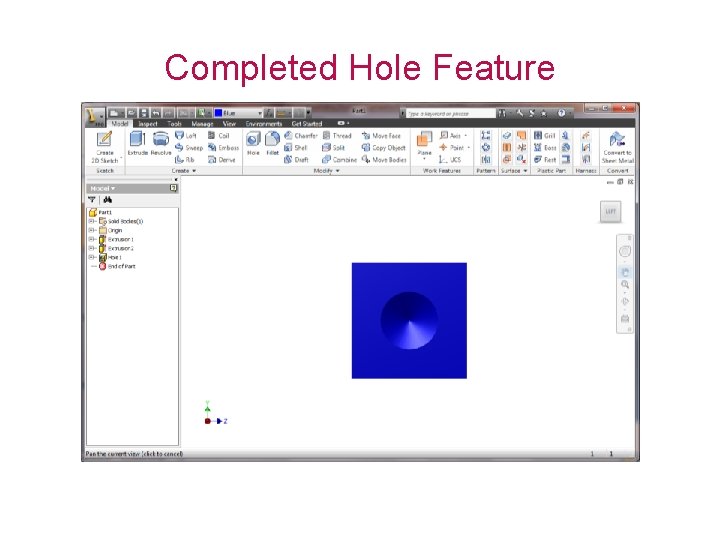720x540 pixels.
Task: Select the Rest plastic part tool
Action: pyautogui.click(x=545, y=159)
